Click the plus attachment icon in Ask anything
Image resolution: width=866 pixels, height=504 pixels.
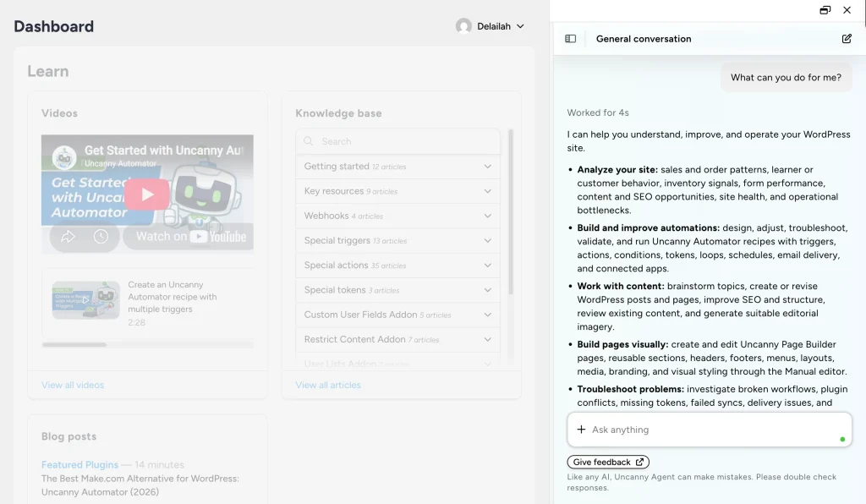581,430
